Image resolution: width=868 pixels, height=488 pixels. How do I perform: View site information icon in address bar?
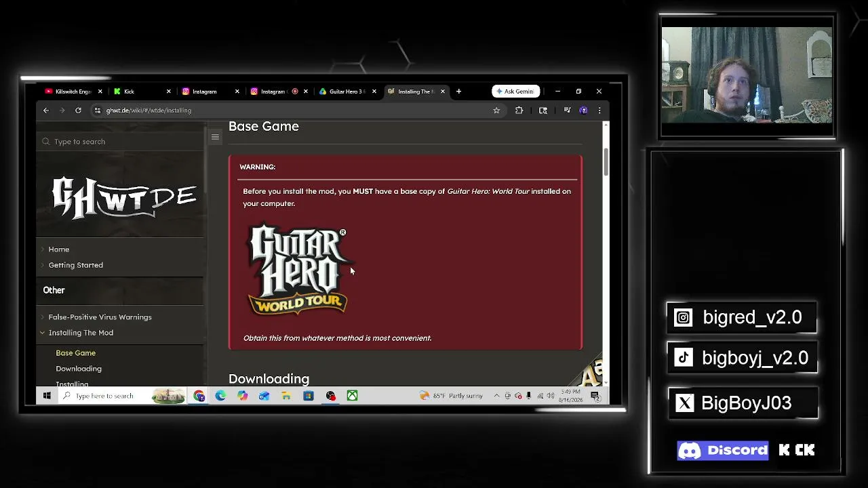pos(98,110)
